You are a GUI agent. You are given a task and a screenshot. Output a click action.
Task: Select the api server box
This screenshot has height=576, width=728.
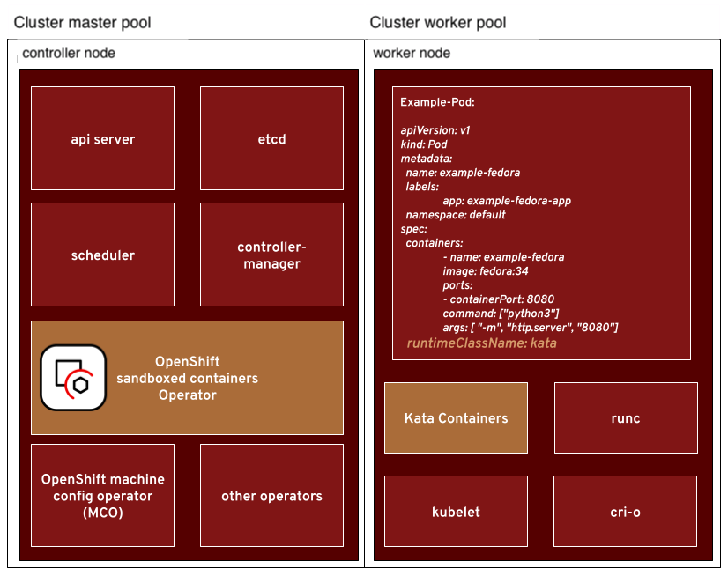pyautogui.click(x=102, y=138)
